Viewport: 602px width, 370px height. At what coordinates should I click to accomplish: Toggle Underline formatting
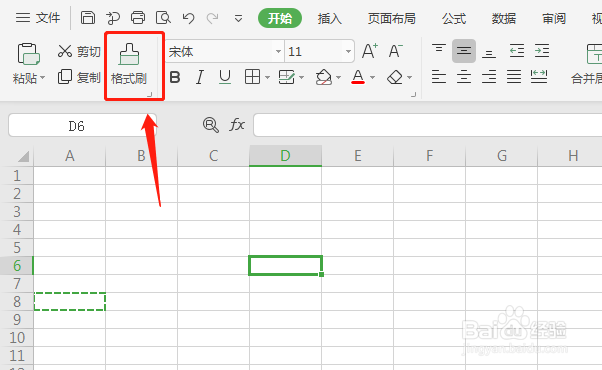pyautogui.click(x=225, y=78)
